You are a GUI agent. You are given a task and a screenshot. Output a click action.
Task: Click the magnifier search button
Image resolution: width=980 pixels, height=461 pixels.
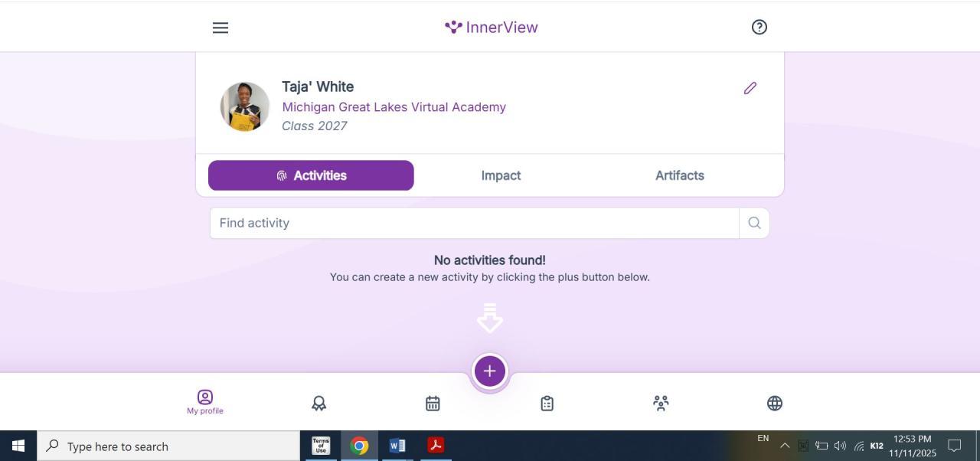(754, 223)
